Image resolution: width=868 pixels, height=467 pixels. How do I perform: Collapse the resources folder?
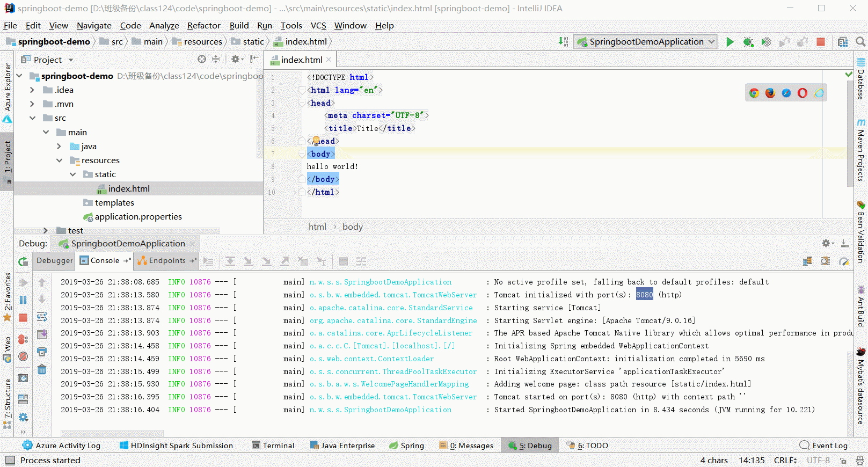(x=59, y=160)
